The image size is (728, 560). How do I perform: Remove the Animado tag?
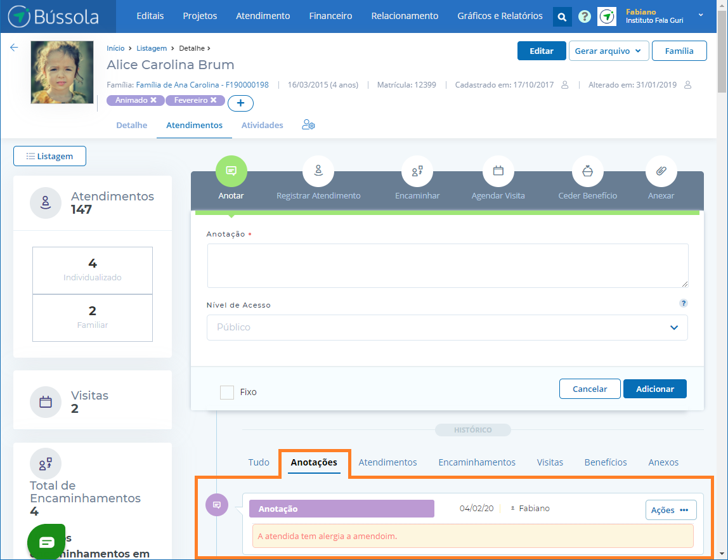coord(153,100)
